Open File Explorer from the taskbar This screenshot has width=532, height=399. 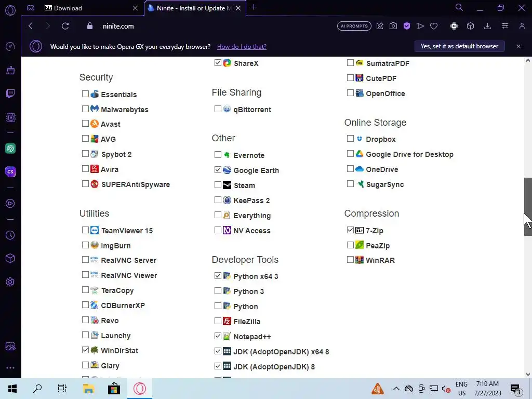point(88,389)
